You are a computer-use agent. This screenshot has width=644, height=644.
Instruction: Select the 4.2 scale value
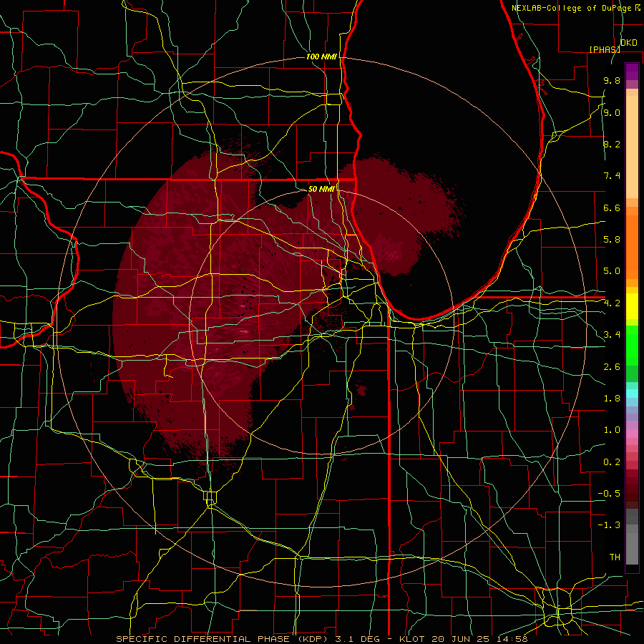tap(612, 303)
